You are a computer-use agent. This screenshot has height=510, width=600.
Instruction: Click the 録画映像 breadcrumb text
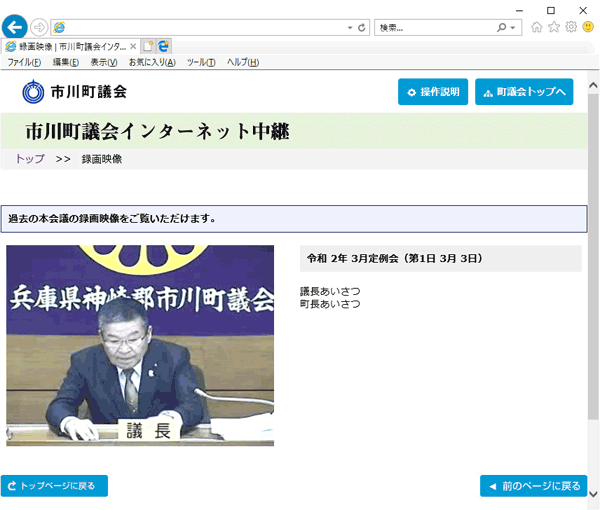[102, 159]
